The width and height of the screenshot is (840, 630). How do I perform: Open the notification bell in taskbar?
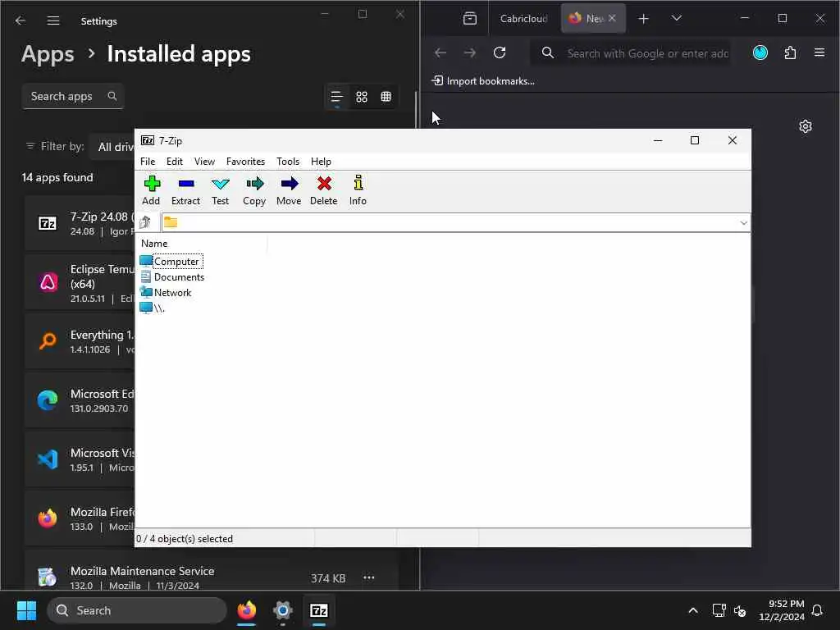point(817,610)
